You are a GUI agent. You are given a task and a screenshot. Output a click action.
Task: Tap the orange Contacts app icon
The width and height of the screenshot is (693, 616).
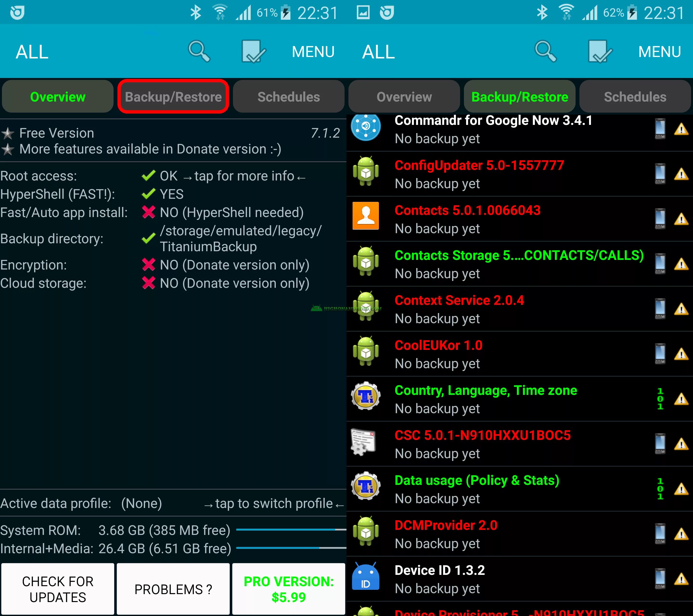(x=366, y=216)
